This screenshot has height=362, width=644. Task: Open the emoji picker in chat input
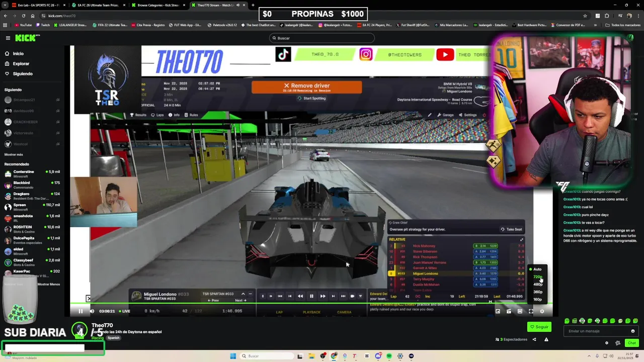pyautogui.click(x=632, y=331)
